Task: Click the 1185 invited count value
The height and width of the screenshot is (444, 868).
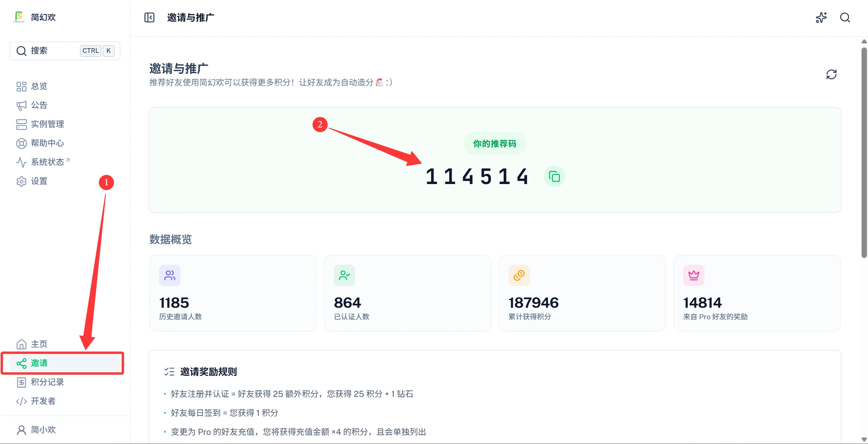Action: click(174, 303)
